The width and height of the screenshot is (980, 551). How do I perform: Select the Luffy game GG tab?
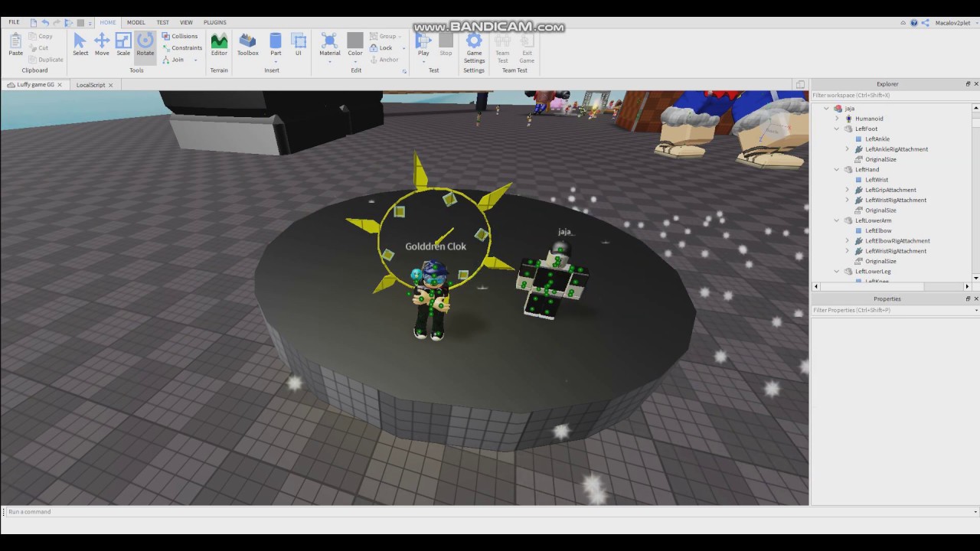point(35,85)
